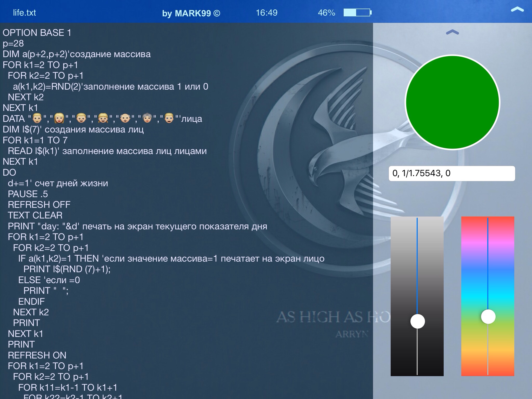Tap the battery icon in top bar

358,12
